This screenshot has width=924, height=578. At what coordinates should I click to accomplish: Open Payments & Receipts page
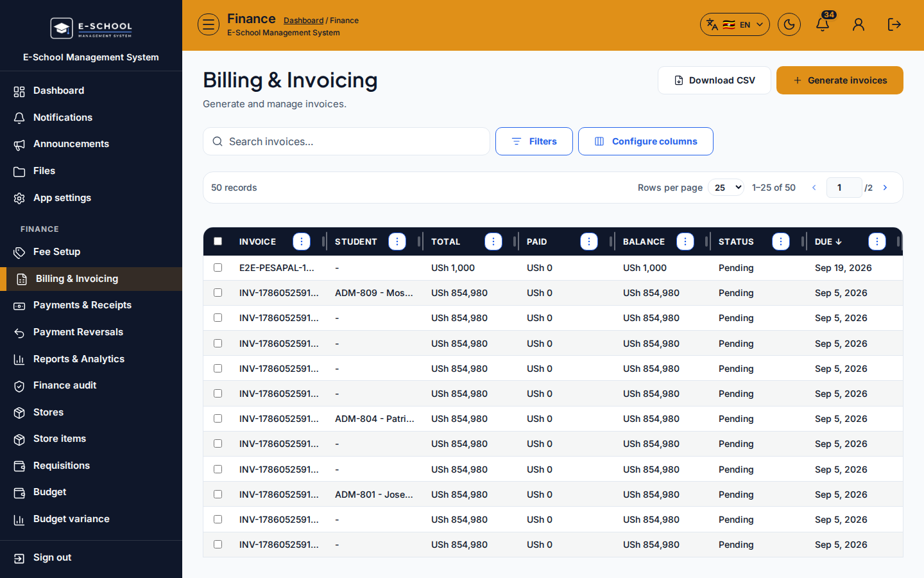91,305
